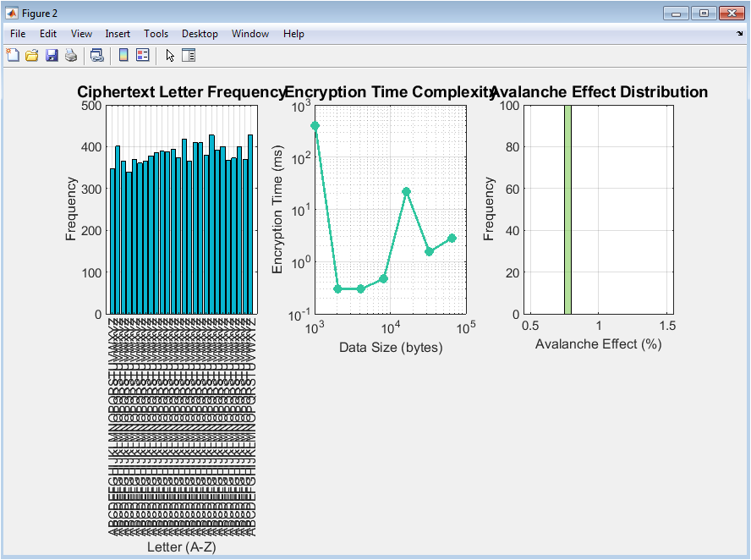The image size is (751, 560).
Task: Click the Window menu item
Action: click(250, 34)
